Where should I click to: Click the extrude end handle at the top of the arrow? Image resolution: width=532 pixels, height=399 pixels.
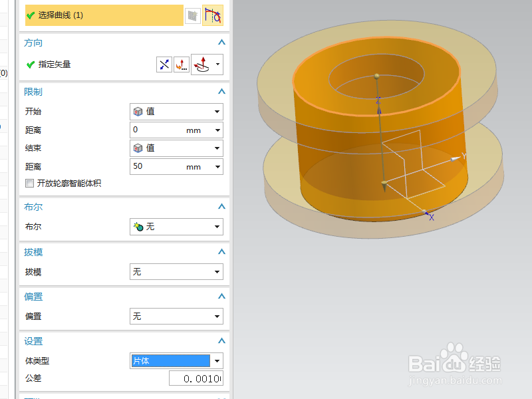click(376, 76)
